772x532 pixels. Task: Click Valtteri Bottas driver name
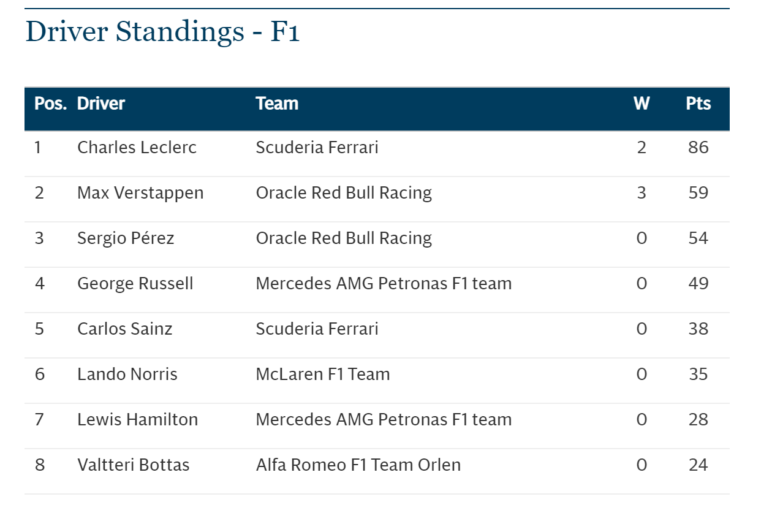(133, 465)
